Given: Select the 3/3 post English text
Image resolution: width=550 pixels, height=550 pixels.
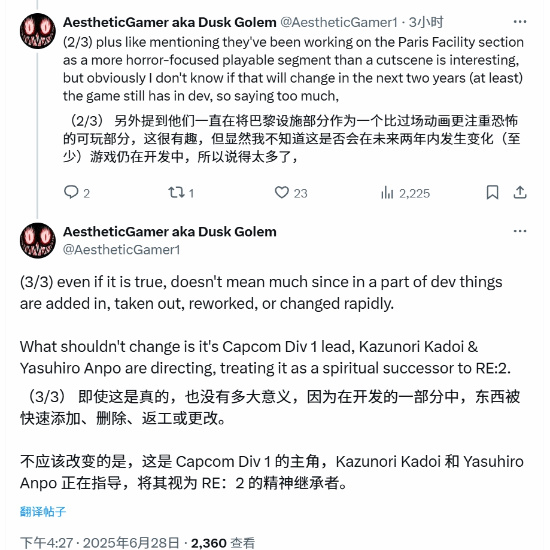Looking at the screenshot, I should click(x=265, y=325).
